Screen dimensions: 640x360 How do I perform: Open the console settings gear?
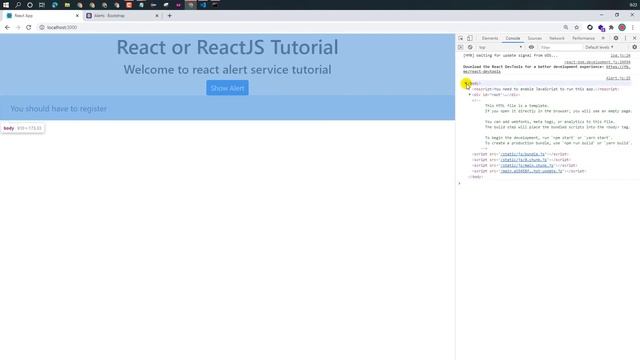click(x=634, y=47)
